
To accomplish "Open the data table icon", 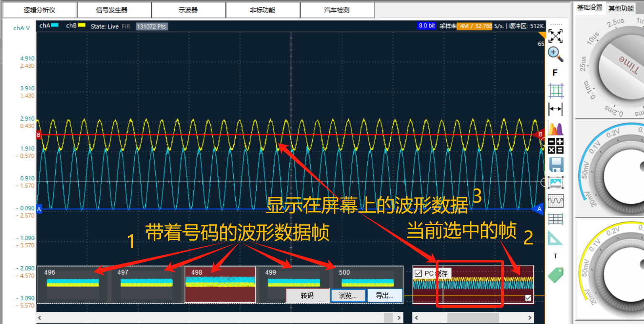I will click(556, 219).
